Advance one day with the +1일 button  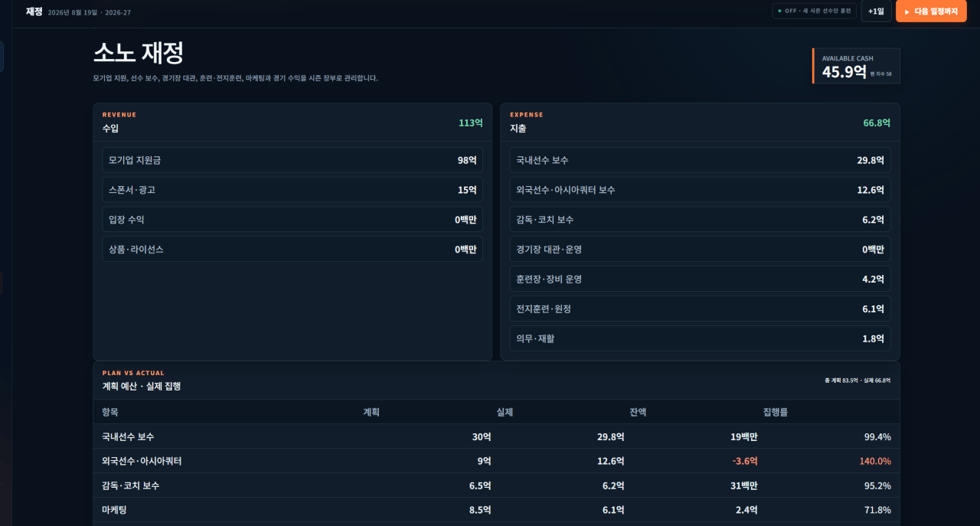click(x=876, y=11)
